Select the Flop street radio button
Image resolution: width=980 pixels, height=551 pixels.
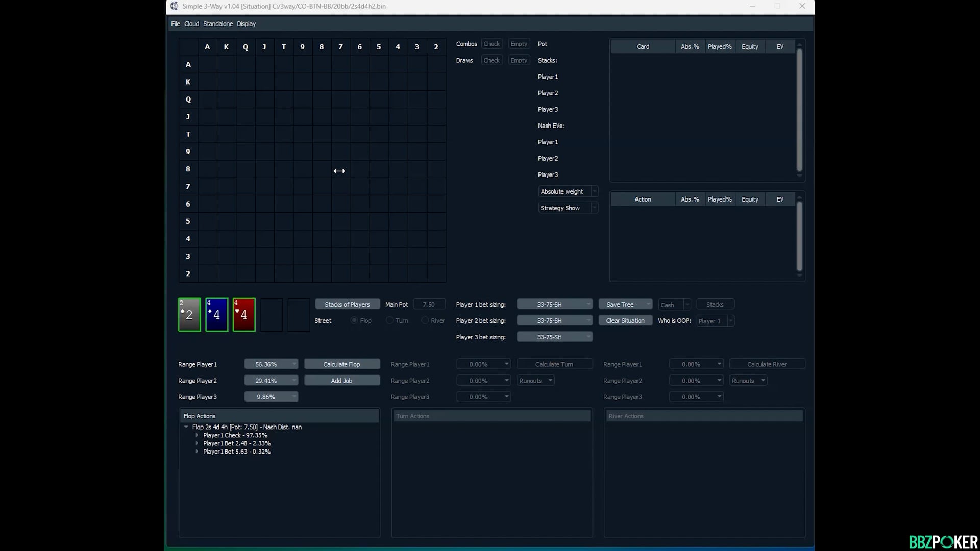(354, 321)
